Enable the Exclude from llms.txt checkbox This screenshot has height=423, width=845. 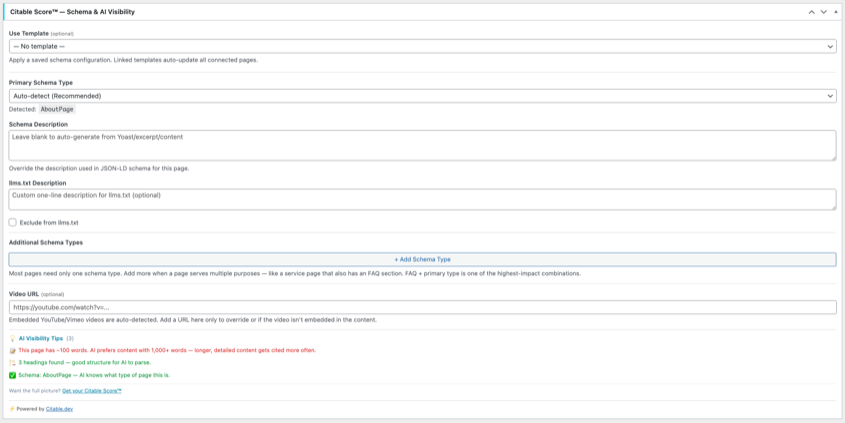pos(12,222)
